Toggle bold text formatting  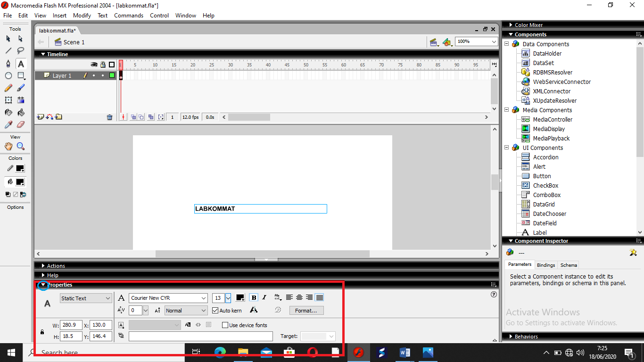[x=254, y=297]
